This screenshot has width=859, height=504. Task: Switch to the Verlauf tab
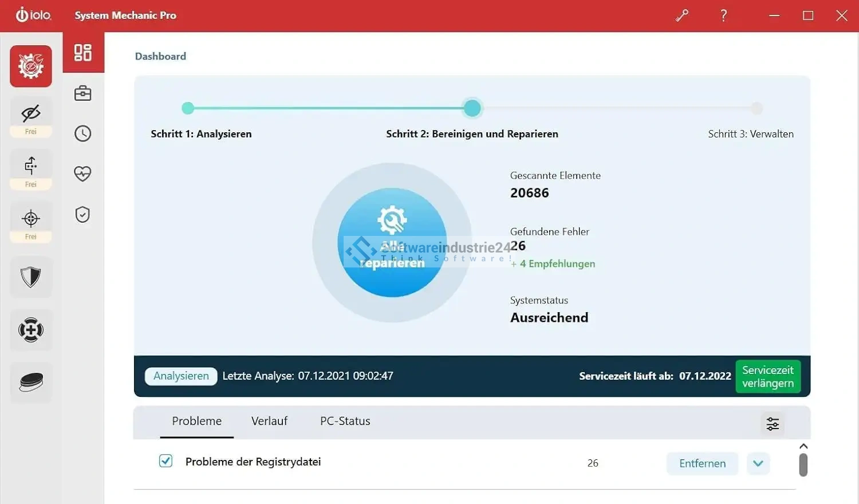[269, 421]
